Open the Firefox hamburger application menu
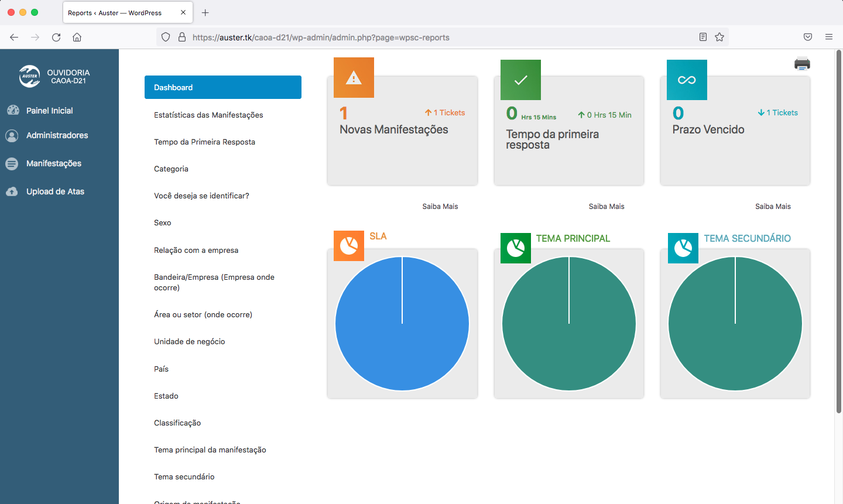 tap(829, 37)
